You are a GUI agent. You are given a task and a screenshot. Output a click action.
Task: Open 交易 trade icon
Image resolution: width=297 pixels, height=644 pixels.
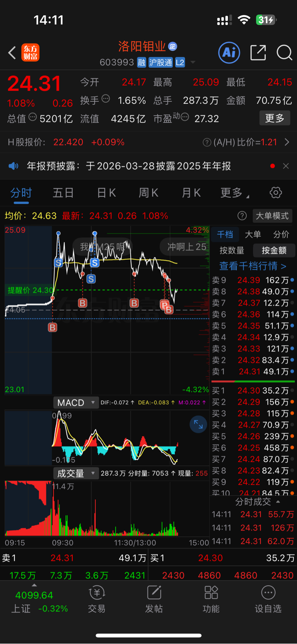point(96,599)
